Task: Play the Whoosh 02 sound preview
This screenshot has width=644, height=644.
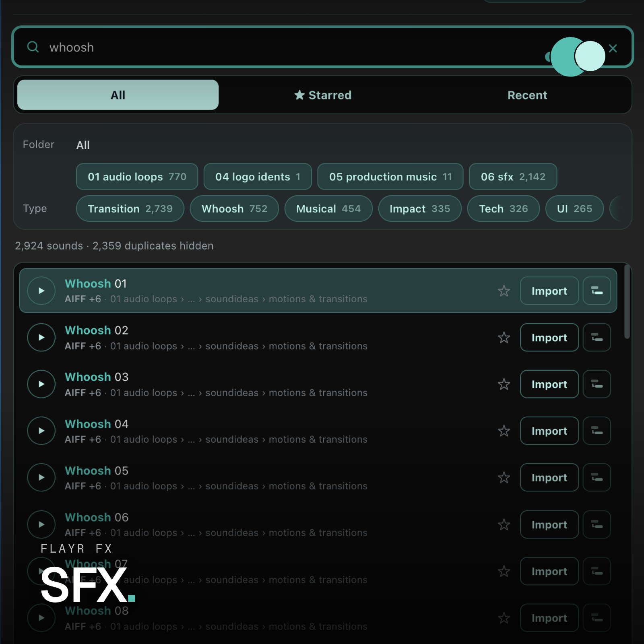Action: [41, 337]
